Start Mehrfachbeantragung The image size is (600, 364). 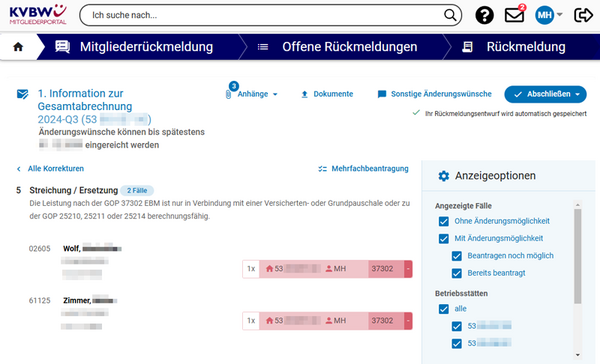tap(370, 169)
